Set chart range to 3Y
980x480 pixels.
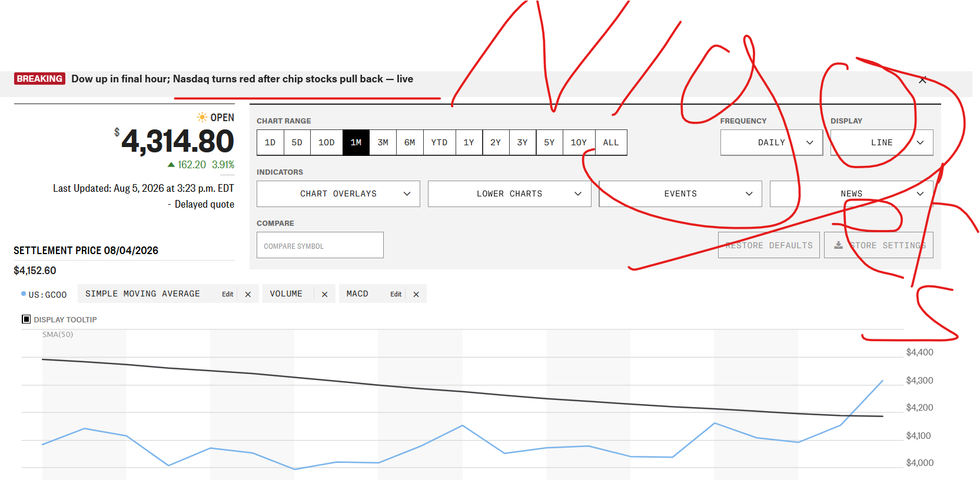click(x=523, y=142)
